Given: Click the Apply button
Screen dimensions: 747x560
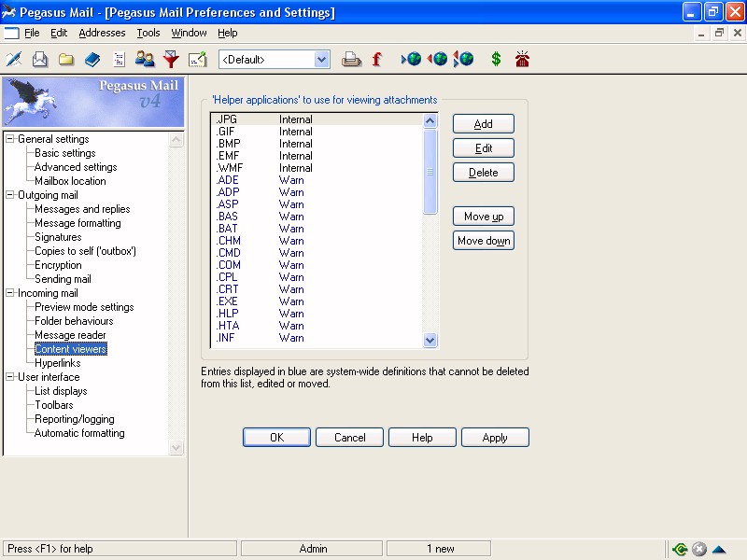Looking at the screenshot, I should coord(495,437).
